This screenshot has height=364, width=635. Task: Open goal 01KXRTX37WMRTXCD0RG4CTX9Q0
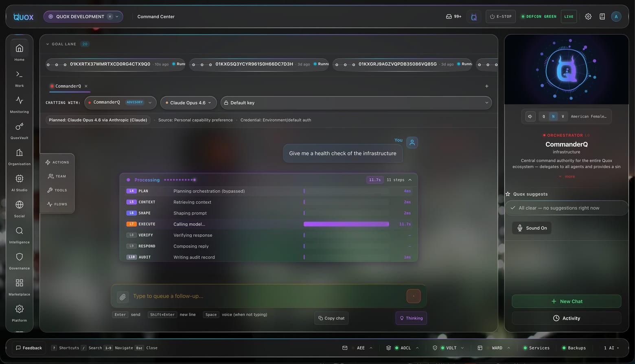116,64
